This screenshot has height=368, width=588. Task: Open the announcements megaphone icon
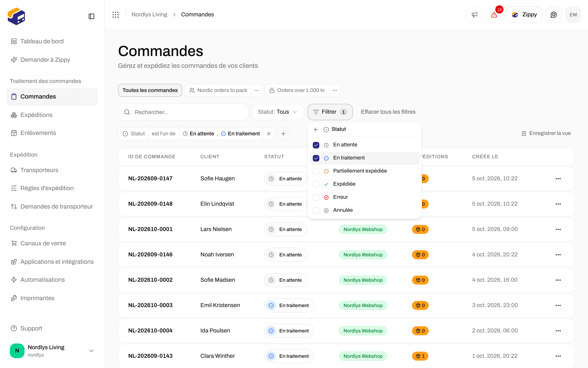coord(474,15)
